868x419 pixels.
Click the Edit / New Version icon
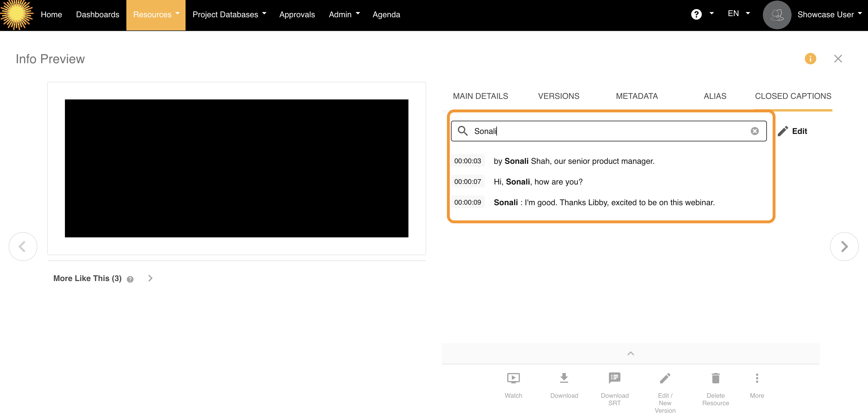(665, 378)
